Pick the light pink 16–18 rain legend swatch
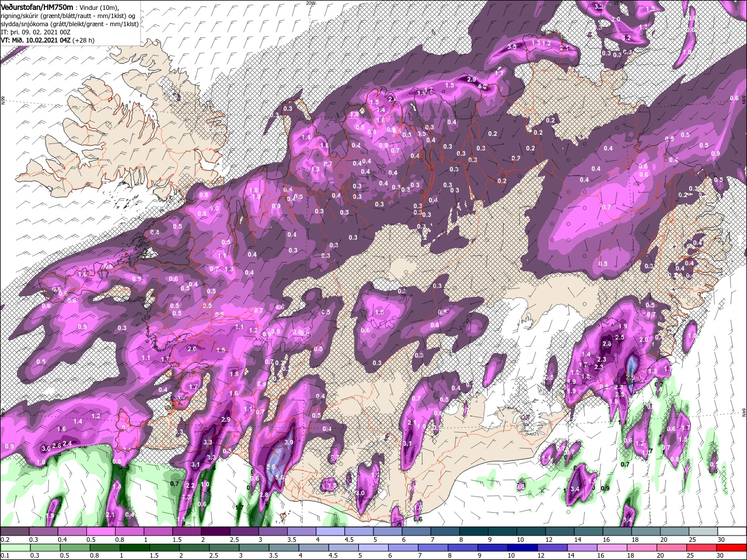This screenshot has height=560, width=747. click(x=612, y=547)
